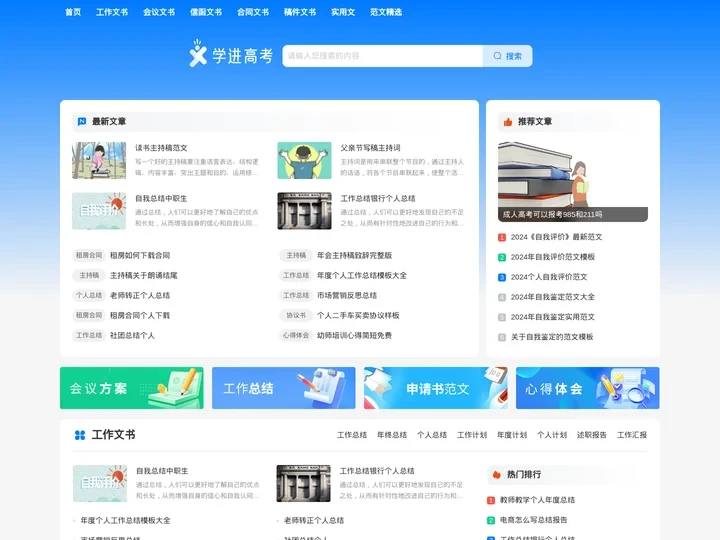Open article 主持稿关于朗诵结尾
Viewport: 720px width, 540px height.
[144, 276]
